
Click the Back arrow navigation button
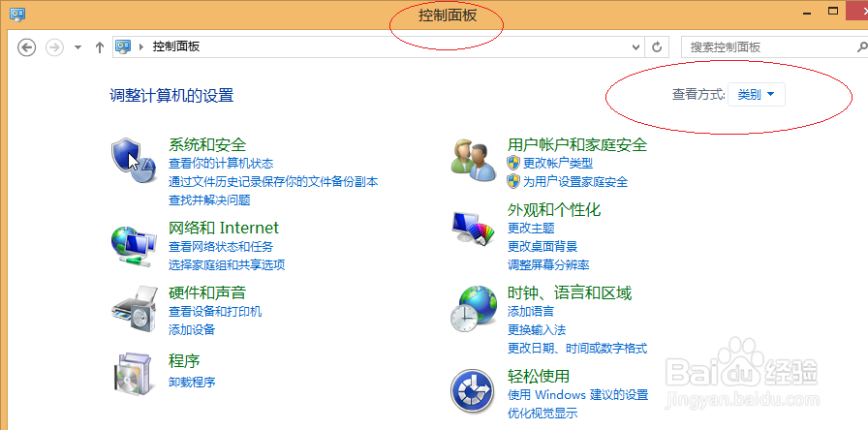(x=26, y=47)
